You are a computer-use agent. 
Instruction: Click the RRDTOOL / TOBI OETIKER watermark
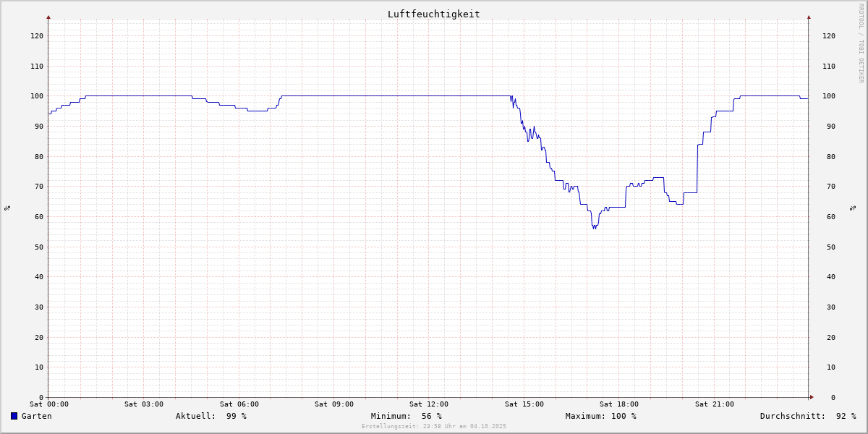861,43
